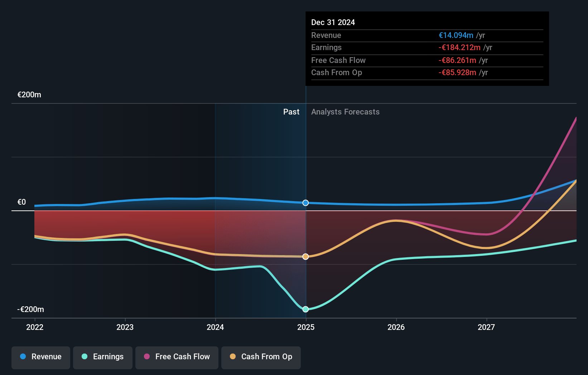This screenshot has width=588, height=375.
Task: Toggle the Cash From Op legend series
Action: pyautogui.click(x=261, y=357)
